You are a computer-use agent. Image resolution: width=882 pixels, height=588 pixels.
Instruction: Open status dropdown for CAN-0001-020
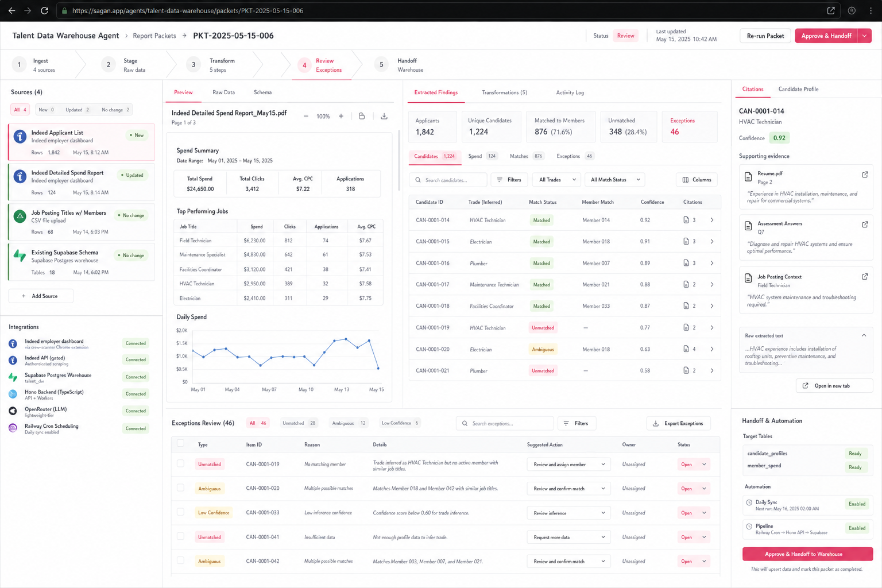click(693, 489)
